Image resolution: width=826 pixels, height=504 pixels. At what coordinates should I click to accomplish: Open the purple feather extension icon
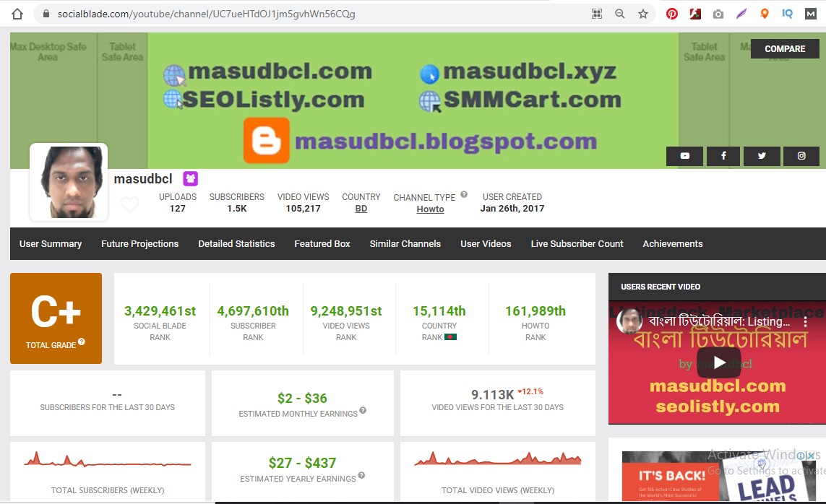(x=741, y=14)
